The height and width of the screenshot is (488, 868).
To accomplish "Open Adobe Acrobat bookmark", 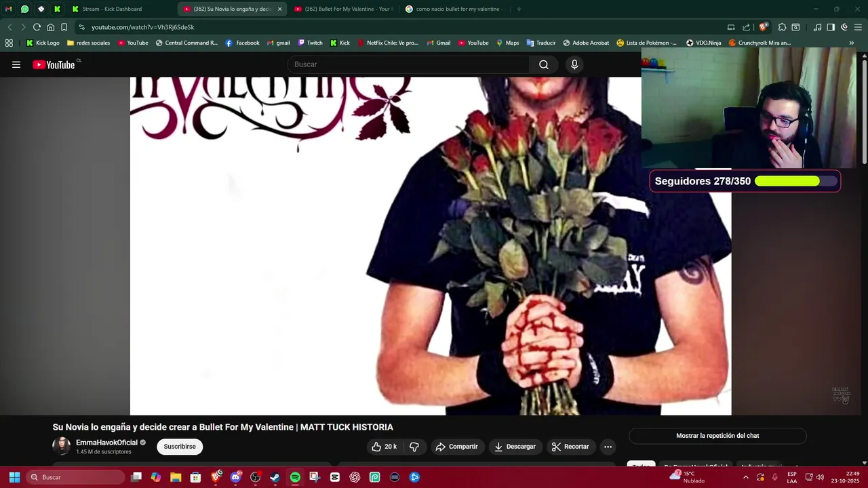I will coord(586,43).
